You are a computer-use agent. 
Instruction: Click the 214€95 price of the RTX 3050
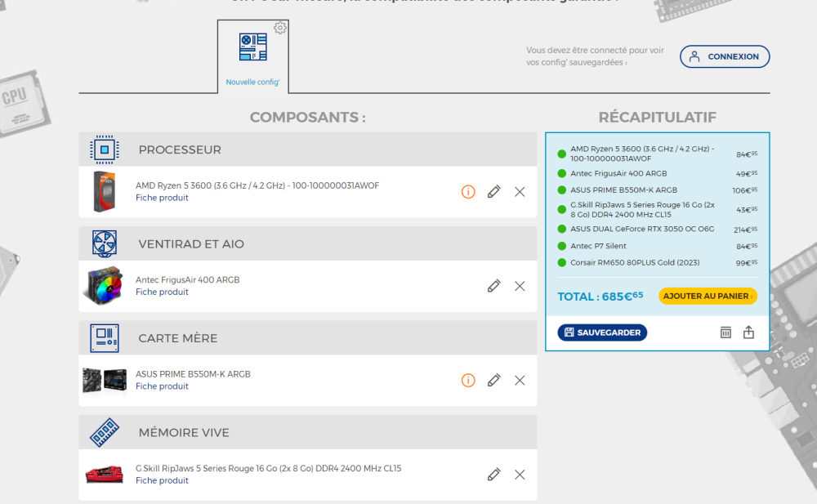coord(745,230)
